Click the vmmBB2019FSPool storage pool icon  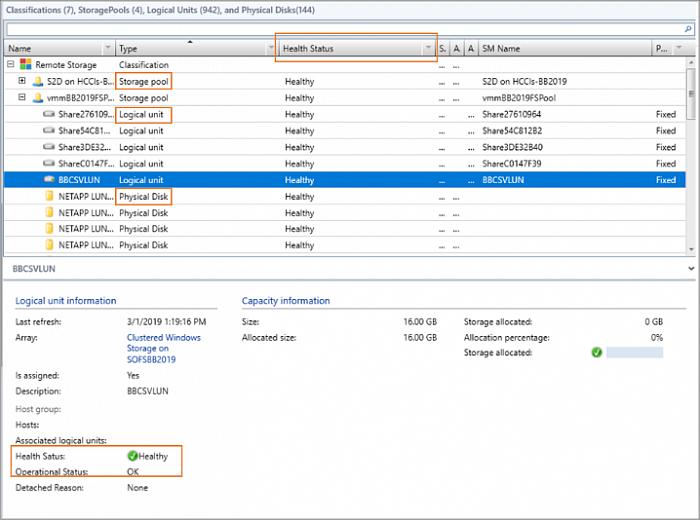(x=37, y=98)
